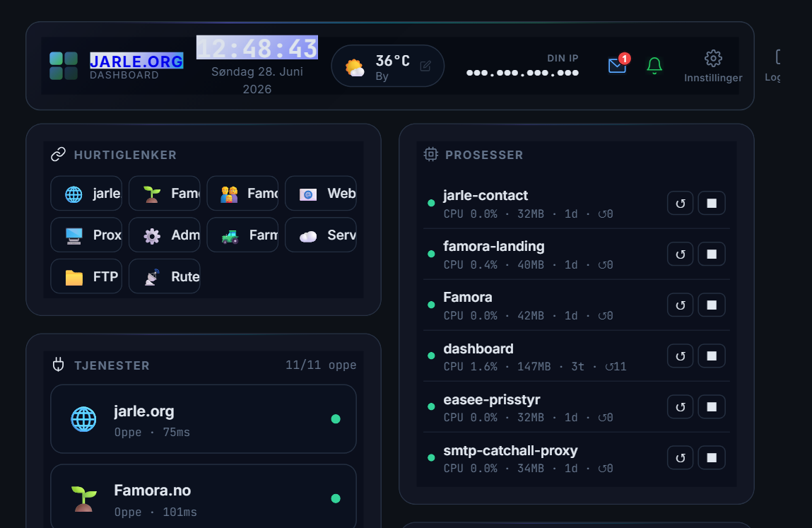Stop the dashboard process
Screen dimensions: 812x528
coord(712,356)
